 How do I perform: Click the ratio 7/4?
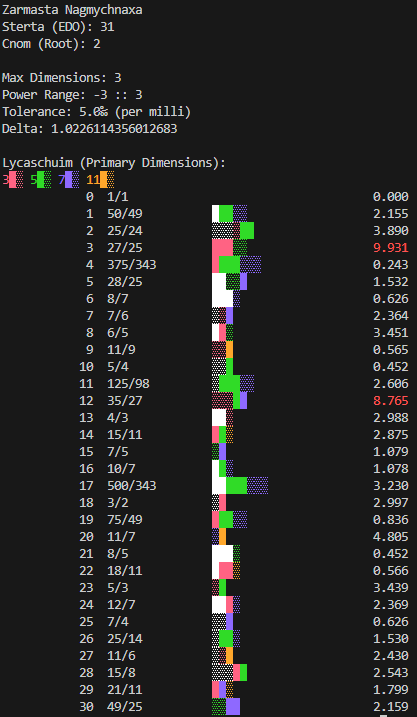[x=118, y=622]
